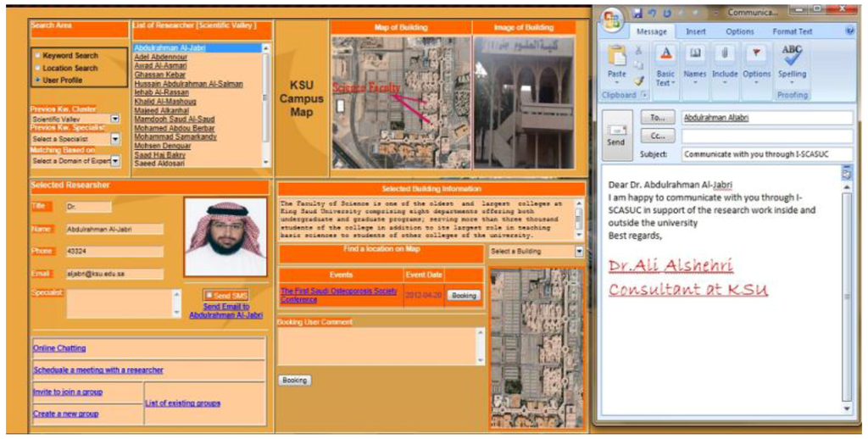Expand the Spelling dropdown arrow

[x=793, y=83]
